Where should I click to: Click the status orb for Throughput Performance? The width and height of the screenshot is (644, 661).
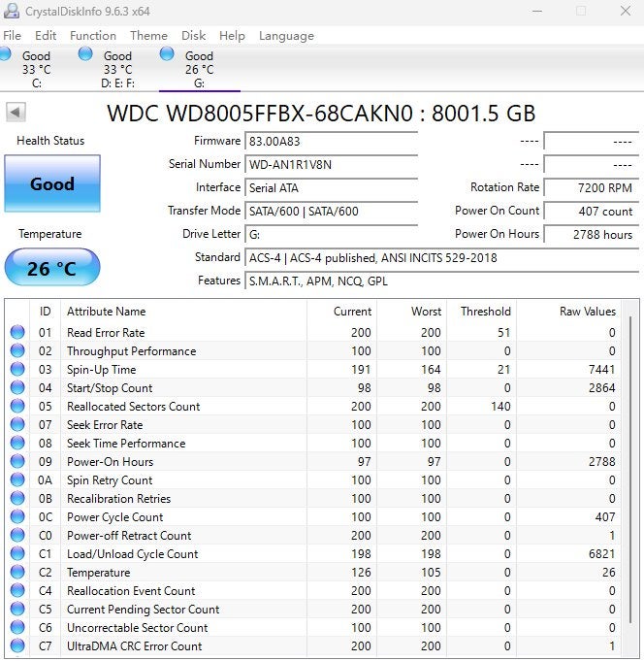coord(17,350)
